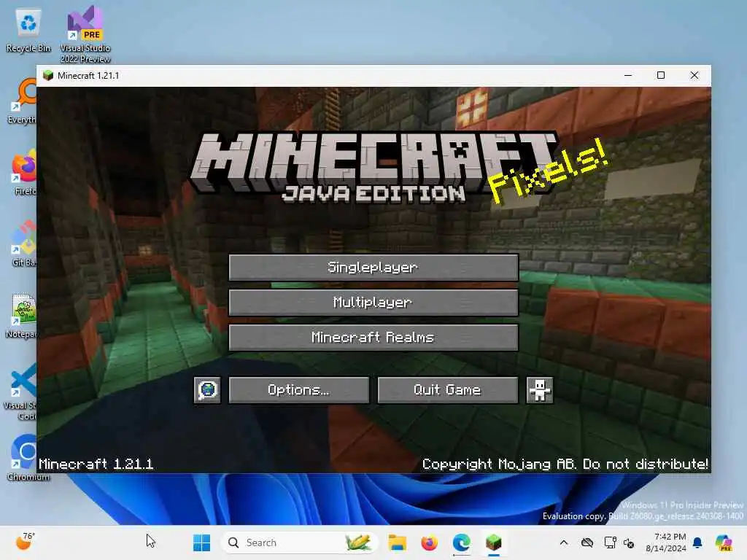This screenshot has height=560, width=747.
Task: Open accessibility settings icon button
Action: 540,391
